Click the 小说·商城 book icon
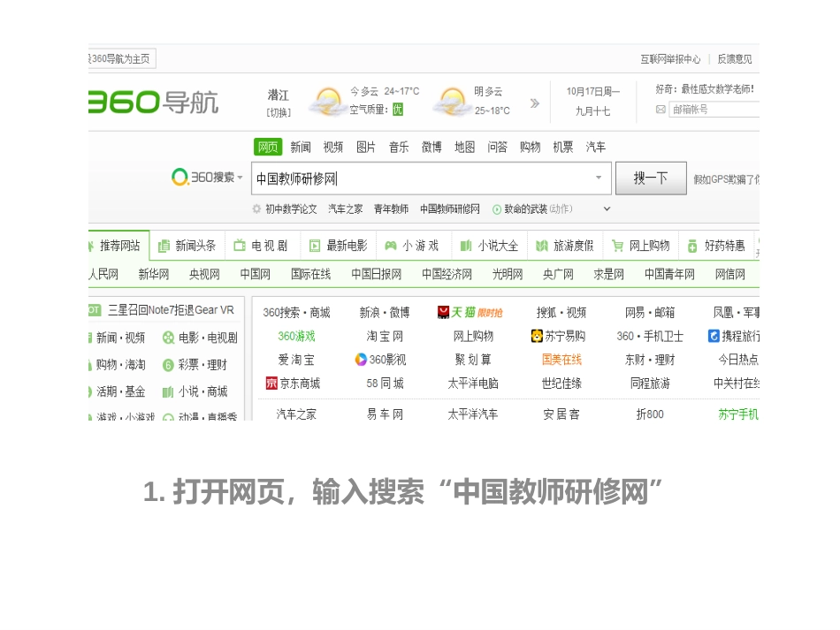The image size is (840, 630). 168,391
